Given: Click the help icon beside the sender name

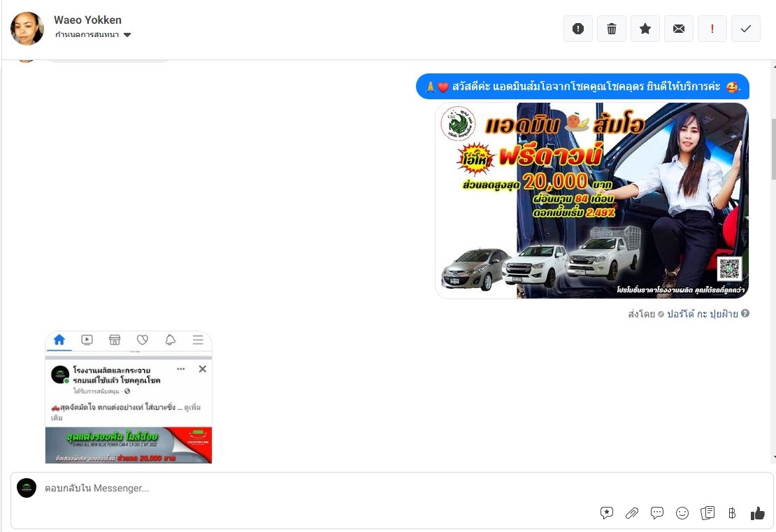Looking at the screenshot, I should [x=745, y=314].
